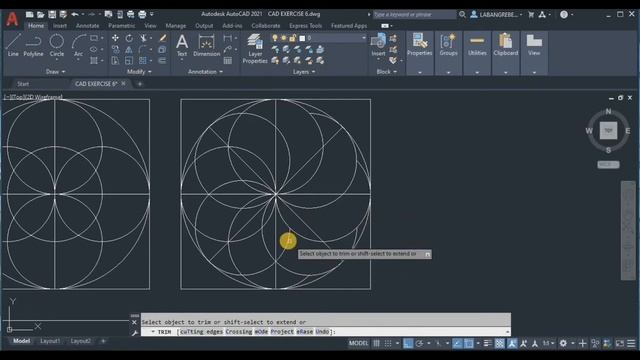This screenshot has height=360, width=640.
Task: Click the search magnifier icon
Action: tap(462, 14)
